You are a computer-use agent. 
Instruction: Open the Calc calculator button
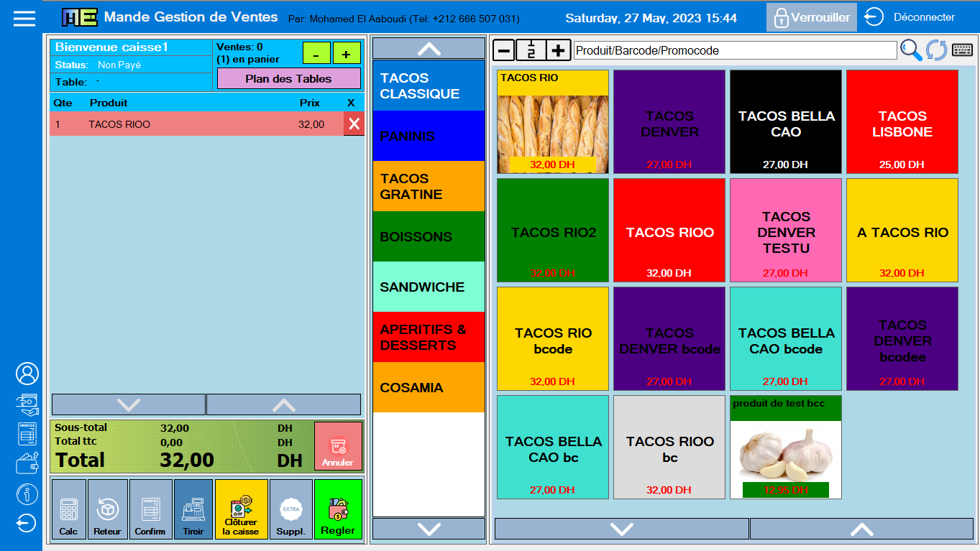click(69, 509)
